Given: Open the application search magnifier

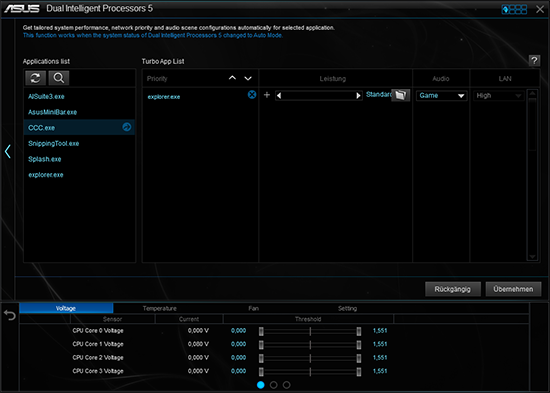Looking at the screenshot, I should click(x=59, y=78).
